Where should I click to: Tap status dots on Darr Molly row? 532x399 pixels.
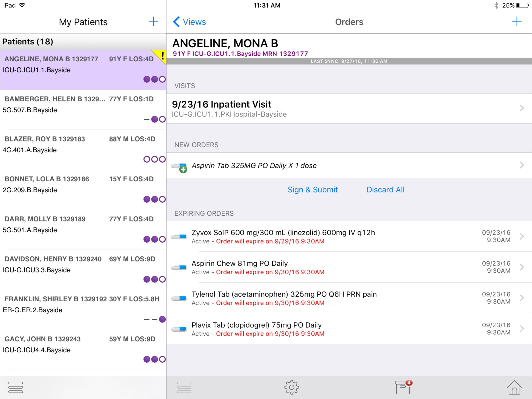pyautogui.click(x=154, y=239)
